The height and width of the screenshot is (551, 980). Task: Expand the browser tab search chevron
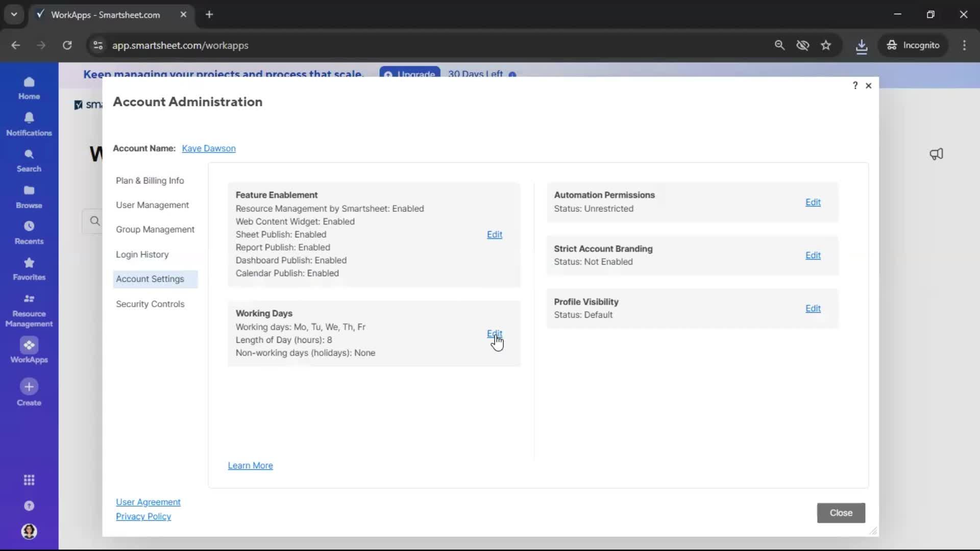14,14
